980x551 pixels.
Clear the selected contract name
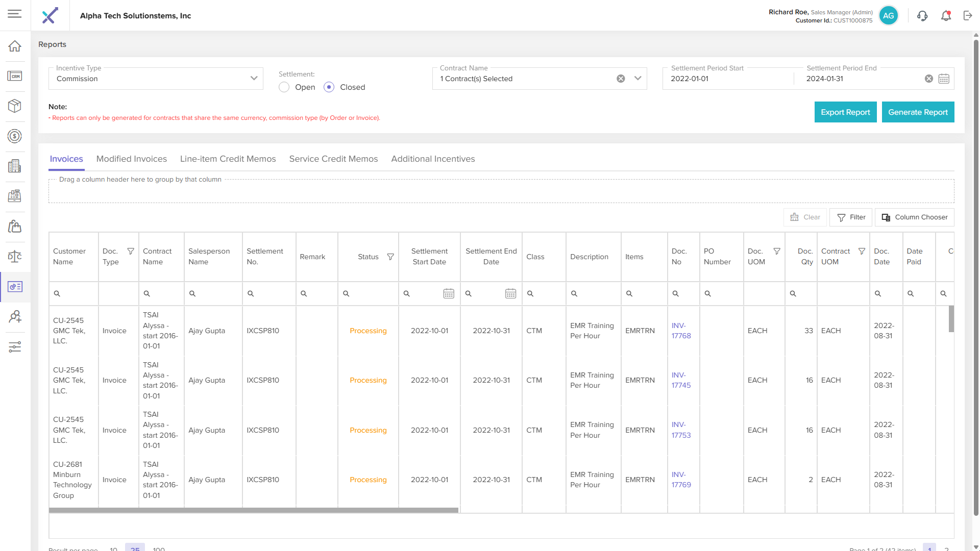(621, 79)
